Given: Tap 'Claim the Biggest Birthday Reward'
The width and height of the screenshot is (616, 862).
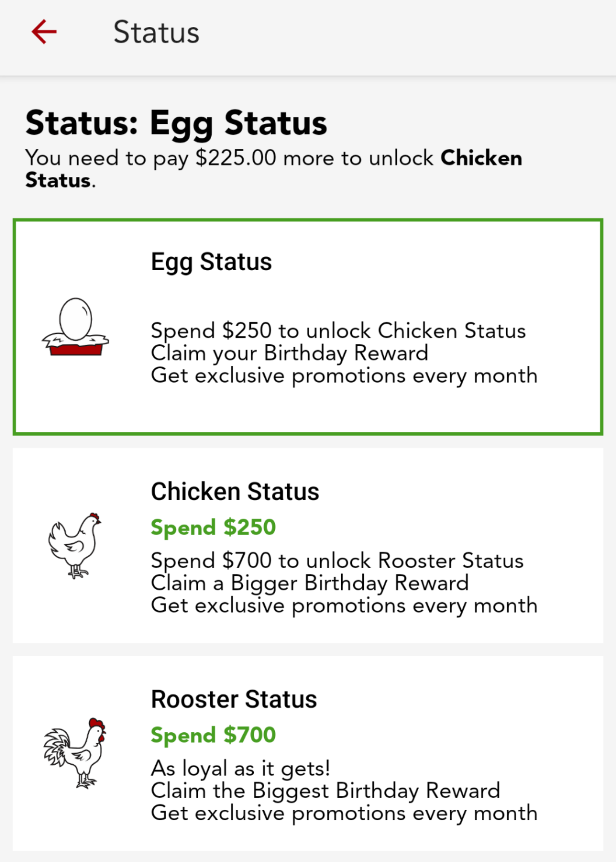Looking at the screenshot, I should coord(325,790).
